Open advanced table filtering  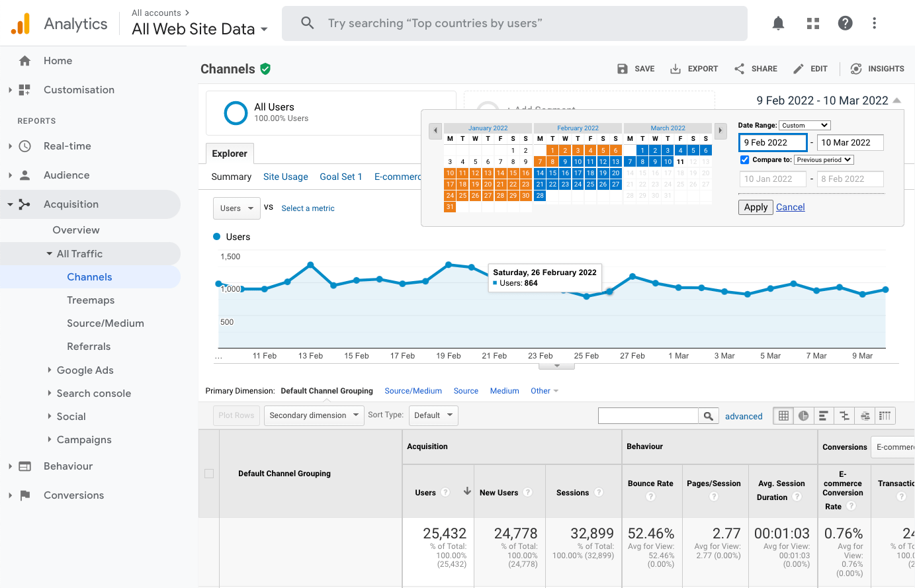tap(744, 416)
